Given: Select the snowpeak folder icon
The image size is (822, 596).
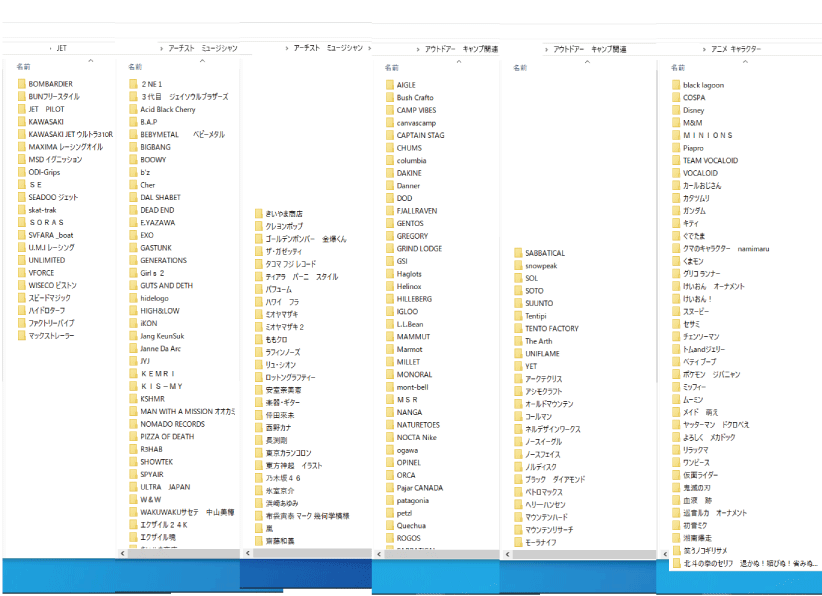Looking at the screenshot, I should 518,266.
